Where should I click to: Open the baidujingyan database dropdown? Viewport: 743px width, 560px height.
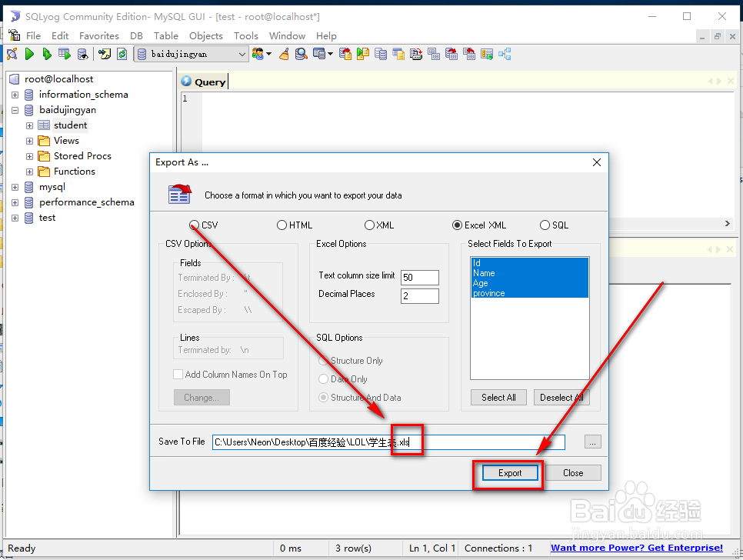click(x=242, y=54)
